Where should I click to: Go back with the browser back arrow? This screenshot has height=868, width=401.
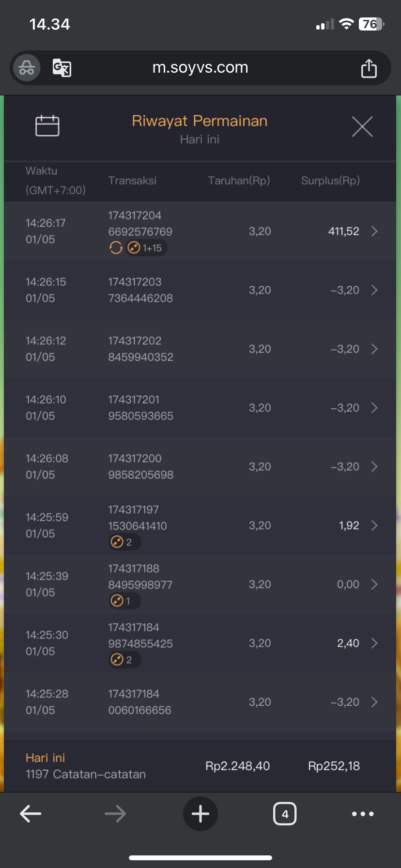[31, 814]
